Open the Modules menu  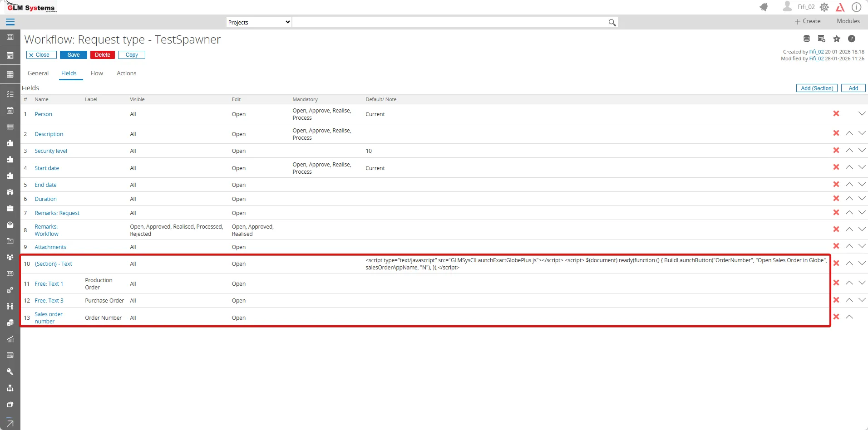[x=848, y=21]
